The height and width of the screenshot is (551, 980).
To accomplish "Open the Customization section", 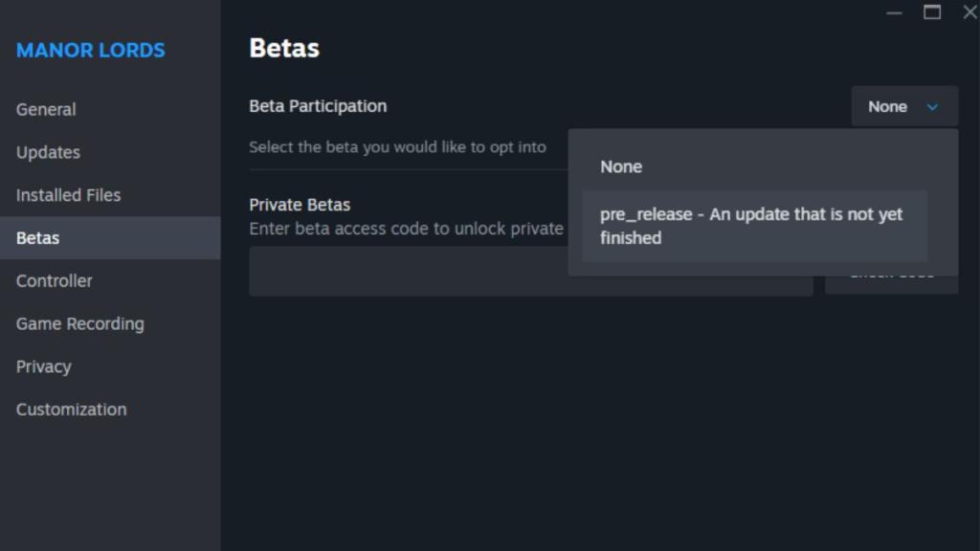I will 71,409.
